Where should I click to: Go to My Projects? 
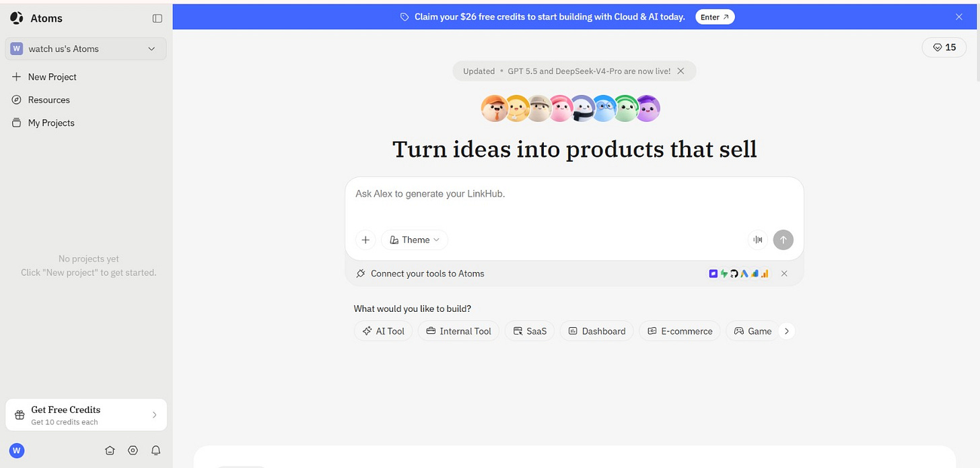coord(43,123)
